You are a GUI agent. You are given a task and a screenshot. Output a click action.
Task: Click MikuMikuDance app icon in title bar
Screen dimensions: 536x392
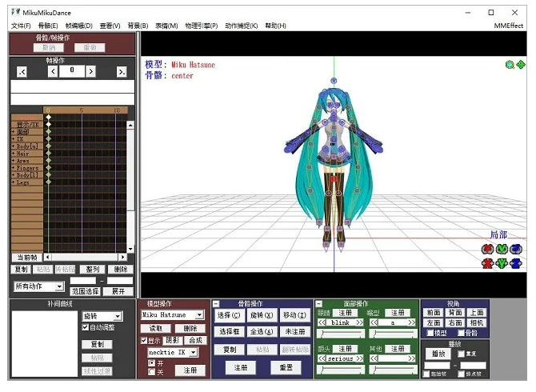tap(16, 13)
